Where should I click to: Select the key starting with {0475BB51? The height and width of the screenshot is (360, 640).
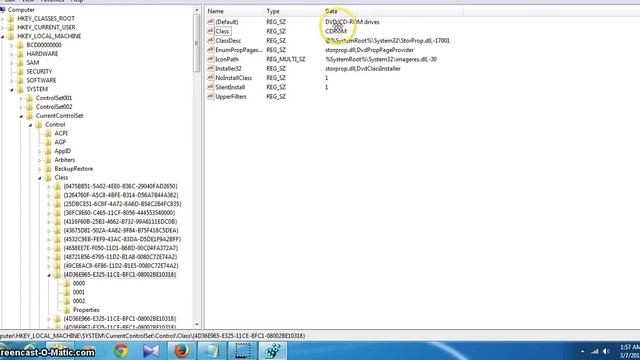[120, 186]
